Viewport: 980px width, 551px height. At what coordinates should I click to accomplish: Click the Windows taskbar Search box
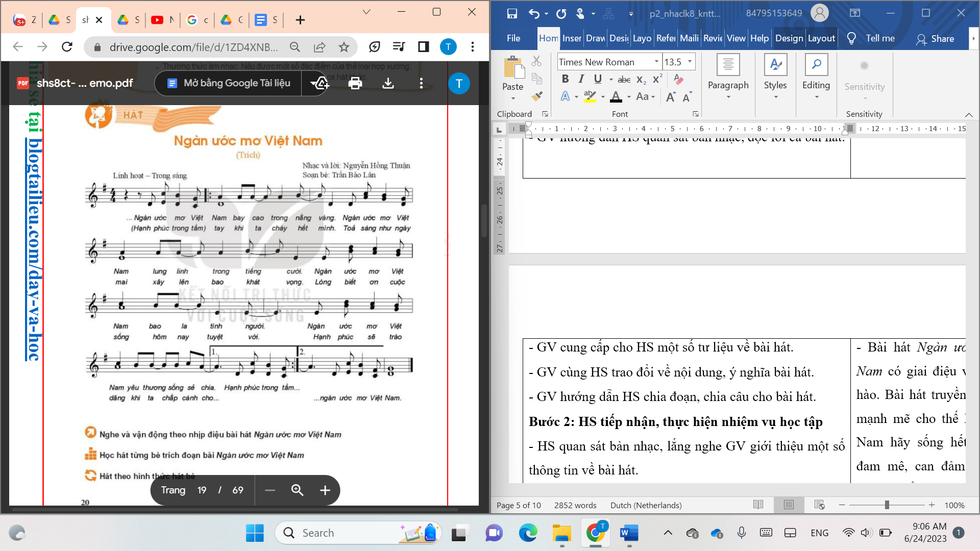point(359,533)
